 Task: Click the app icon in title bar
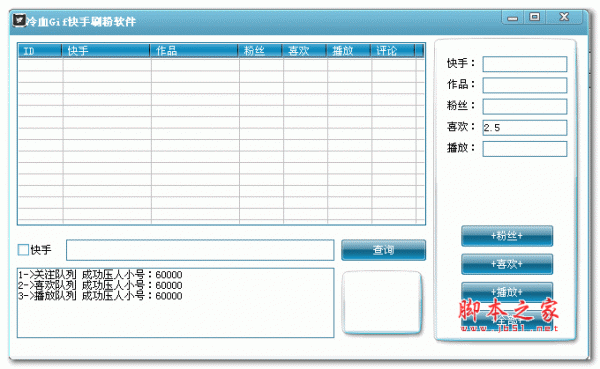[x=19, y=20]
